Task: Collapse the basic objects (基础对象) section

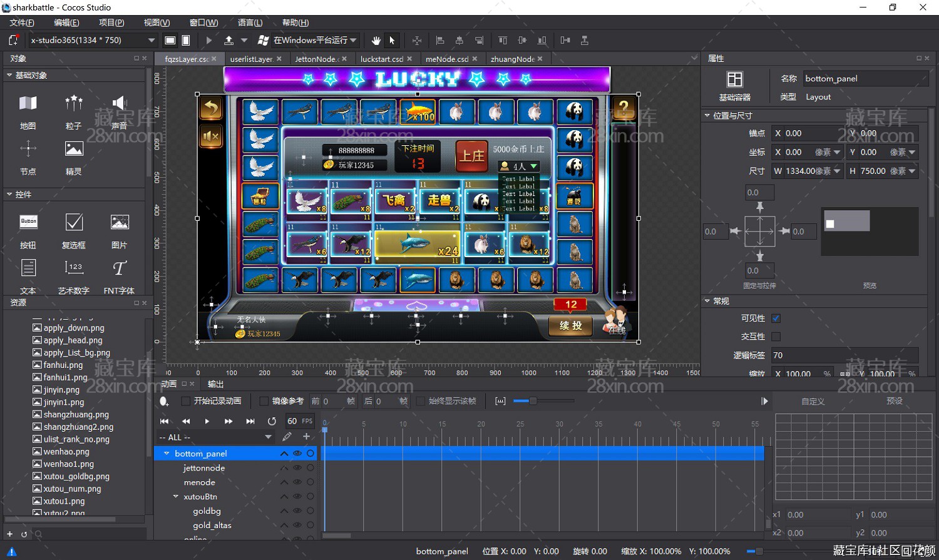Action: (9, 75)
